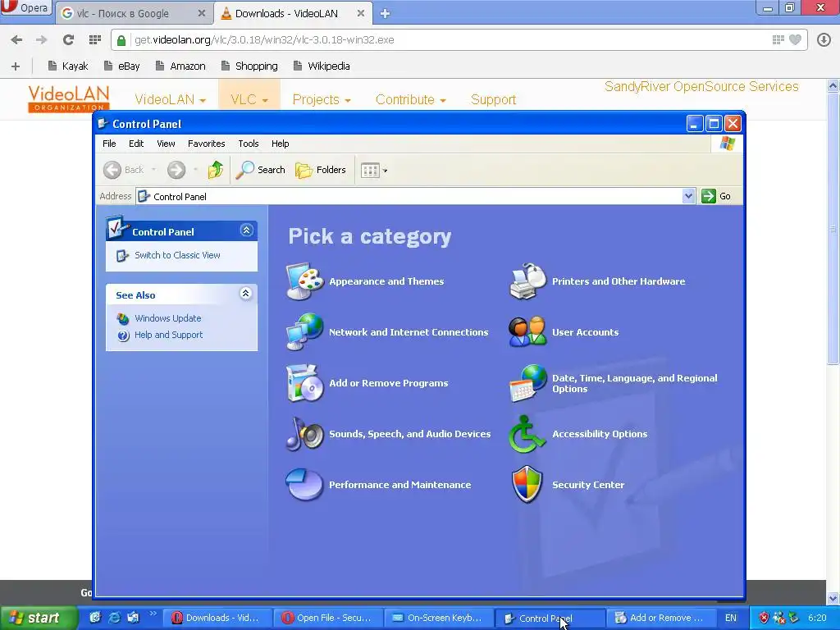The height and width of the screenshot is (630, 840).
Task: Open the Edit menu
Action: pyautogui.click(x=136, y=144)
